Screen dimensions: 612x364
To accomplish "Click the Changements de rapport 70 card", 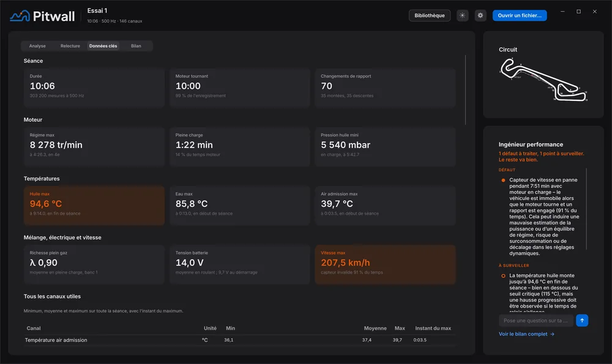I will pyautogui.click(x=385, y=87).
